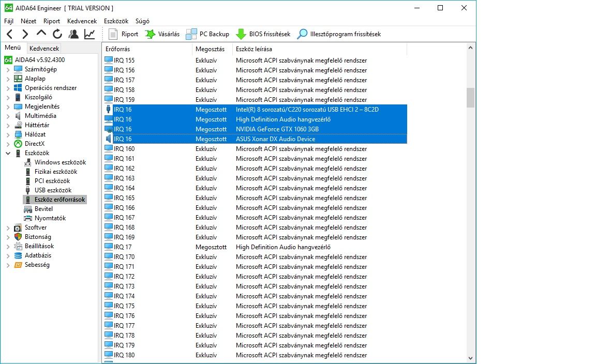
Task: Collapse the Eszközök tree node
Action: point(8,153)
